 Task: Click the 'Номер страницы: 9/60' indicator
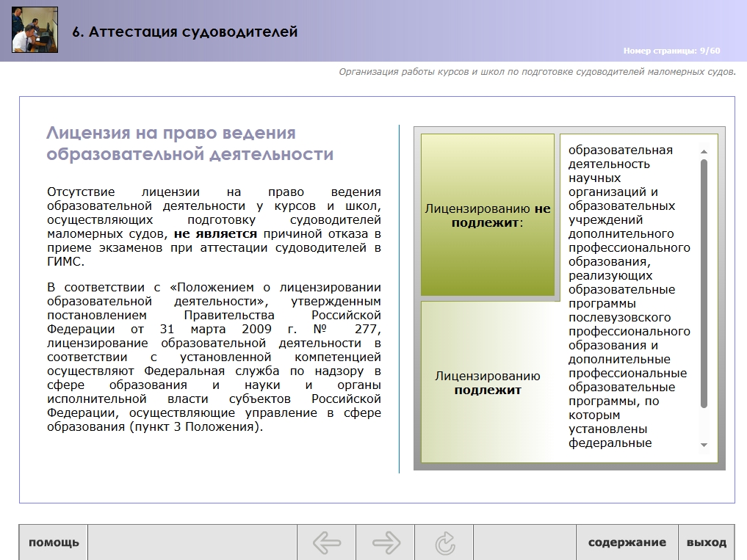click(672, 51)
